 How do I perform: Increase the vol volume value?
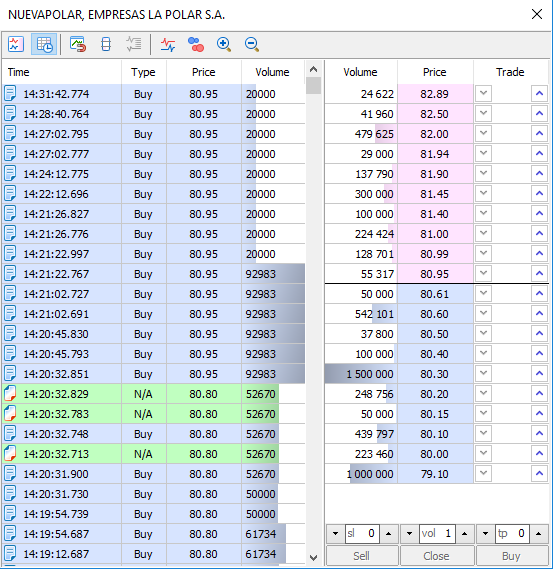[x=464, y=534]
